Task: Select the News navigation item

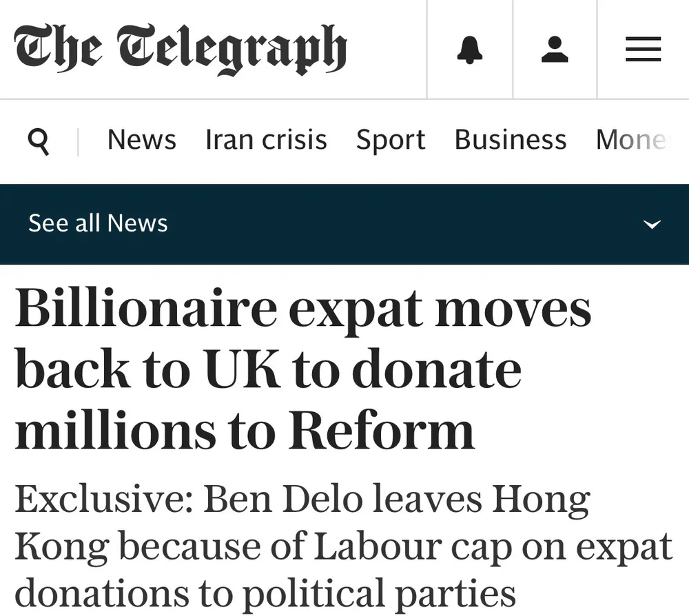Action: click(x=142, y=140)
